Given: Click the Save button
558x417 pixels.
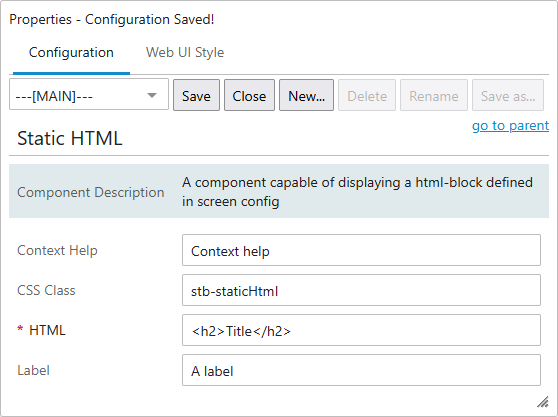Looking at the screenshot, I should pos(196,95).
